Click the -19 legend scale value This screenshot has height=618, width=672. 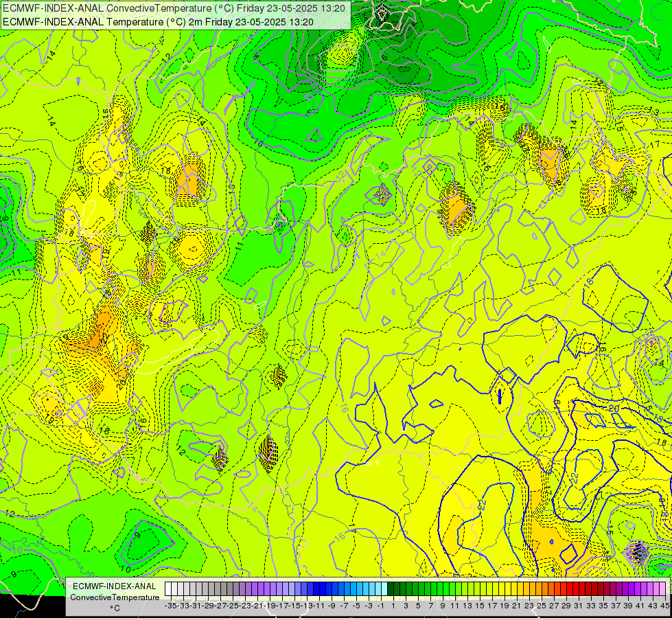(x=269, y=606)
